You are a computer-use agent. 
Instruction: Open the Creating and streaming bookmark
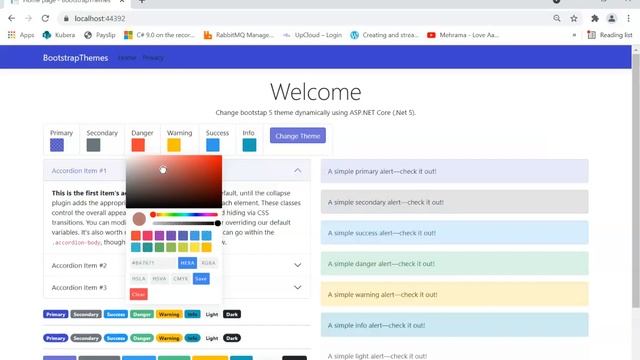tap(384, 35)
